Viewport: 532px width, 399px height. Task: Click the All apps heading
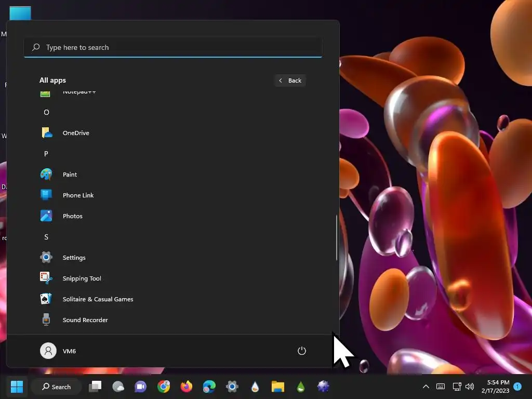click(52, 81)
